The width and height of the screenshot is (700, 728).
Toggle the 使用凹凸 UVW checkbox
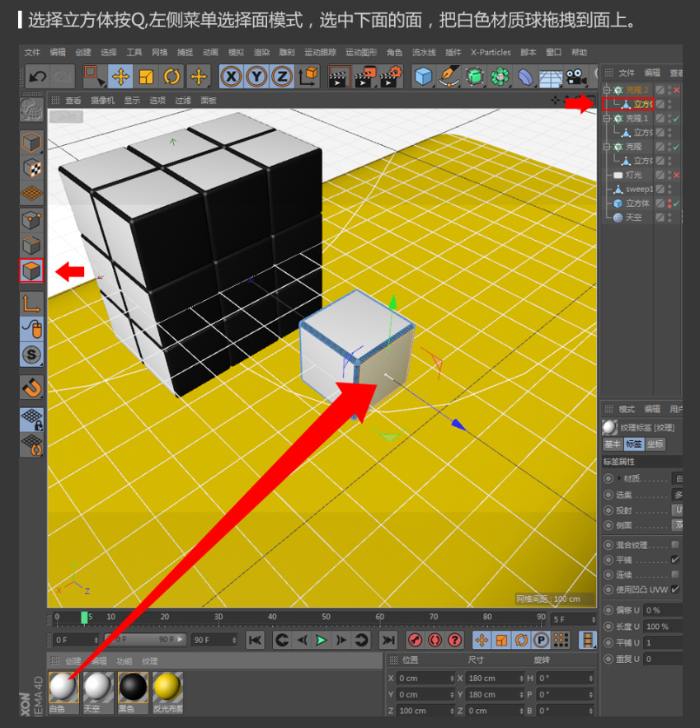[675, 589]
